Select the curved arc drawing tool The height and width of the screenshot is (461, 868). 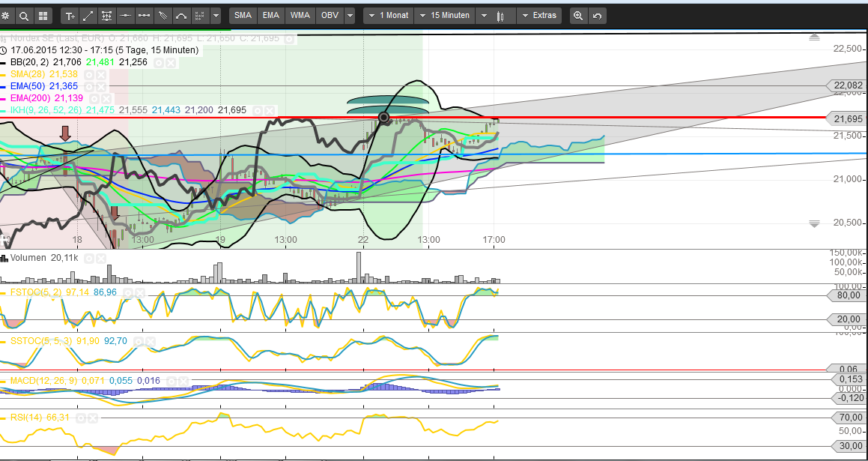click(181, 16)
